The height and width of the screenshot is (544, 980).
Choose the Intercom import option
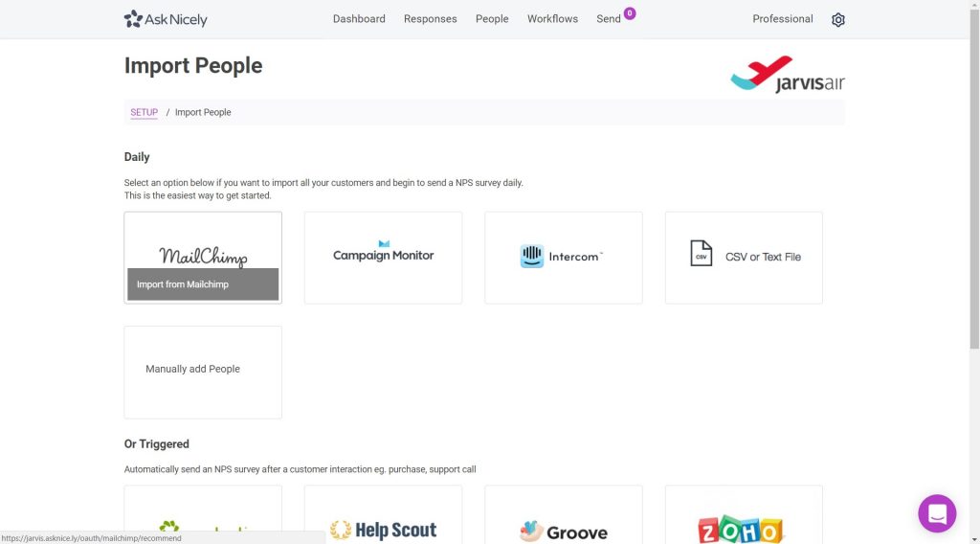click(564, 258)
